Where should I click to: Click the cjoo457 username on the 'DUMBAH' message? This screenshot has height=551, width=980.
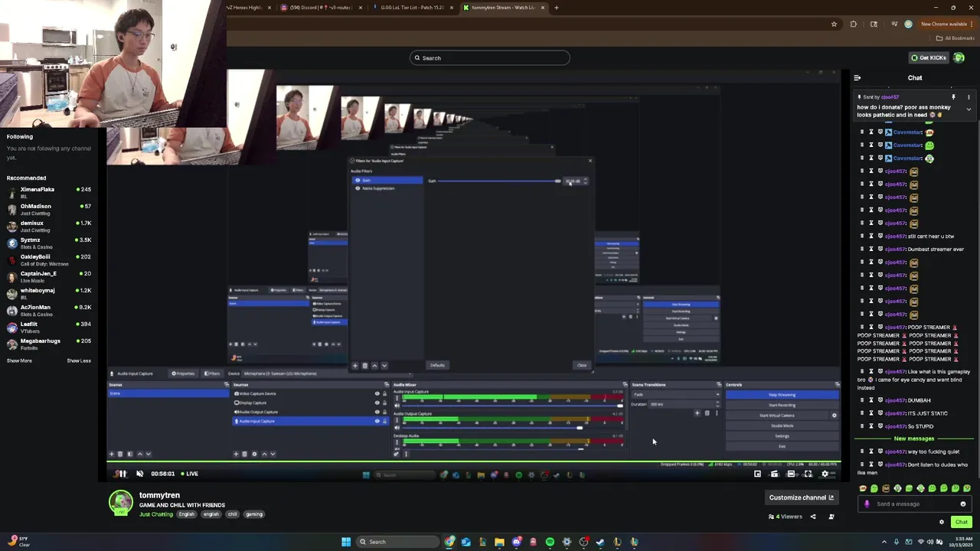coord(895,400)
